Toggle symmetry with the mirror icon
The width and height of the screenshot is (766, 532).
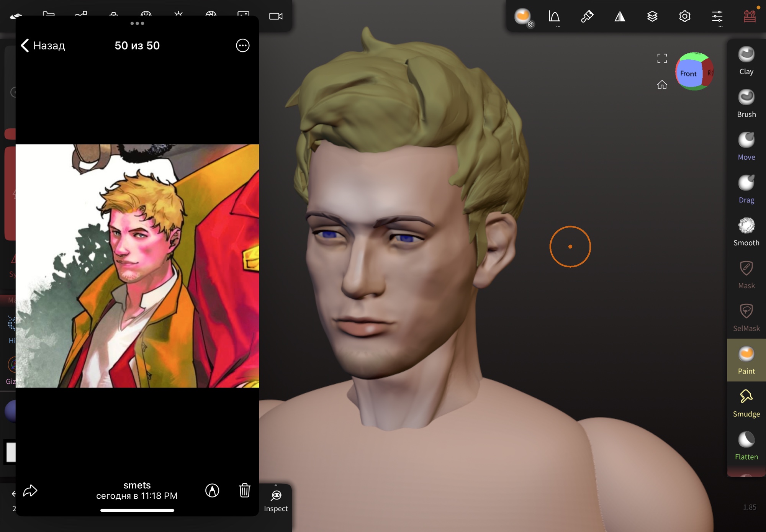(620, 16)
